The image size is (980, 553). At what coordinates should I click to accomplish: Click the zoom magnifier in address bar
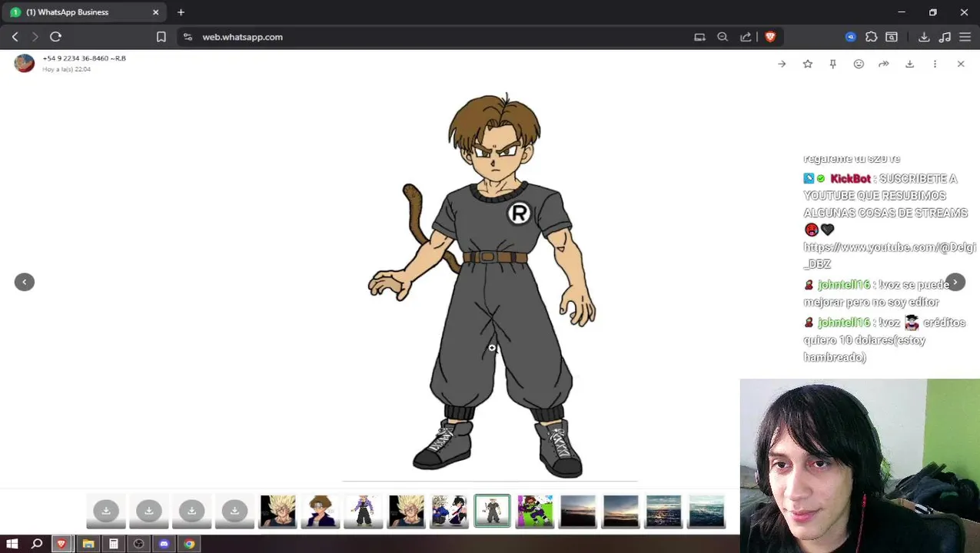(x=723, y=37)
